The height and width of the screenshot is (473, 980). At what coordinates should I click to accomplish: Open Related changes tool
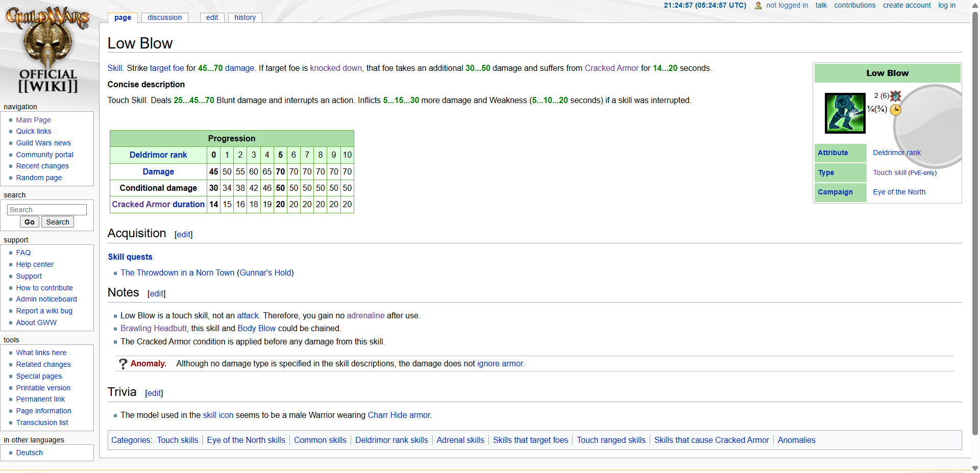[43, 364]
